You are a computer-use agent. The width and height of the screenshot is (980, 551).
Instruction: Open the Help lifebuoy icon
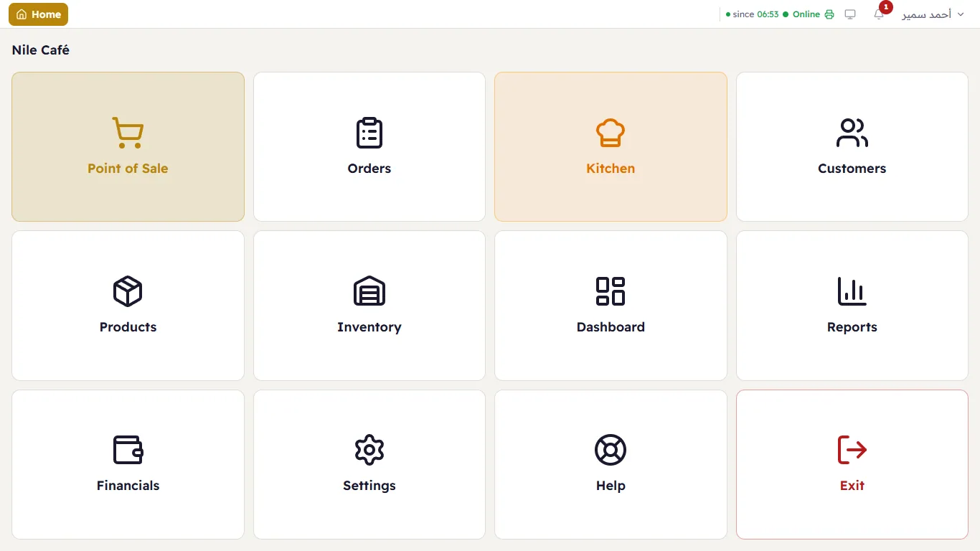coord(611,450)
